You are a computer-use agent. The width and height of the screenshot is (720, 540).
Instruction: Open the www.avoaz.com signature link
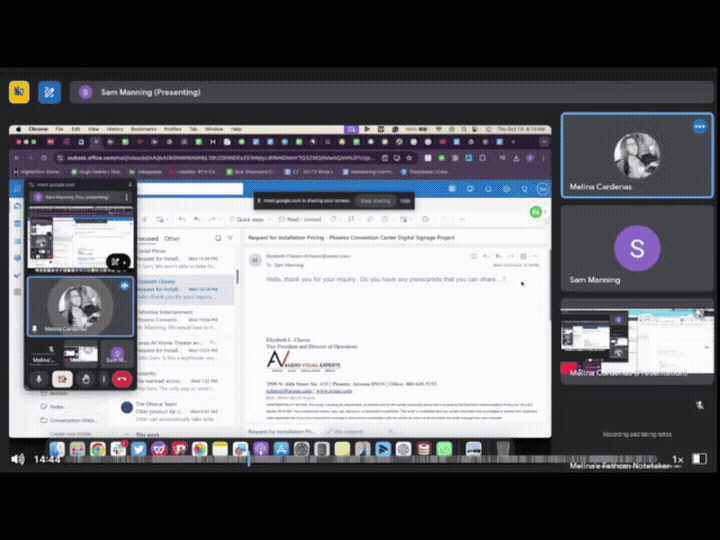click(334, 391)
